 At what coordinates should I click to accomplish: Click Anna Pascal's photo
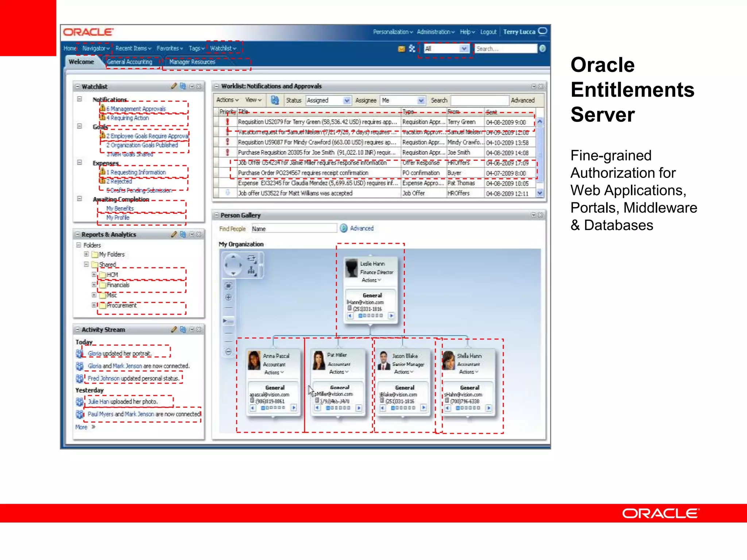pos(254,360)
